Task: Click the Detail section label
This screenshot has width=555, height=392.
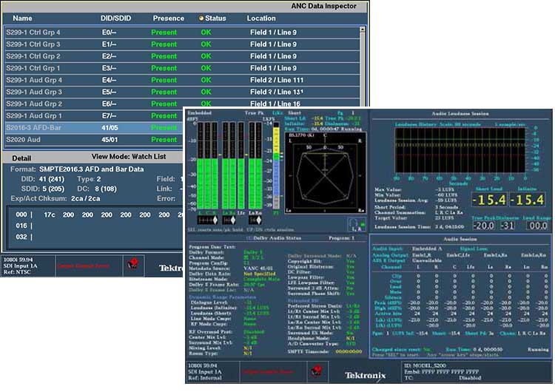Action: tap(21, 158)
